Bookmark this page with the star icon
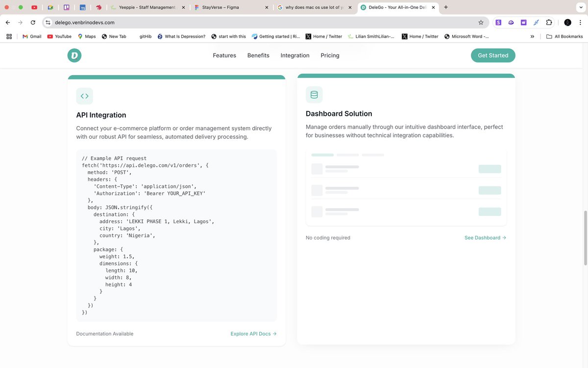This screenshot has height=368, width=588. click(481, 23)
